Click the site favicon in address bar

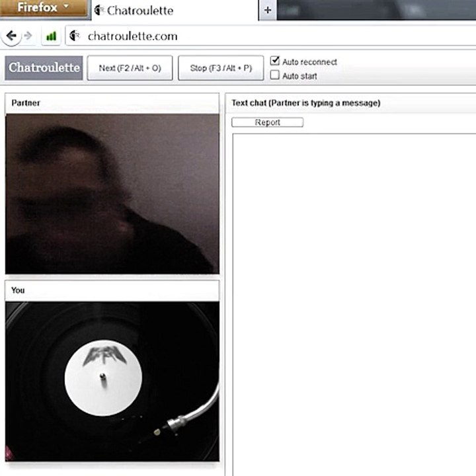74,36
